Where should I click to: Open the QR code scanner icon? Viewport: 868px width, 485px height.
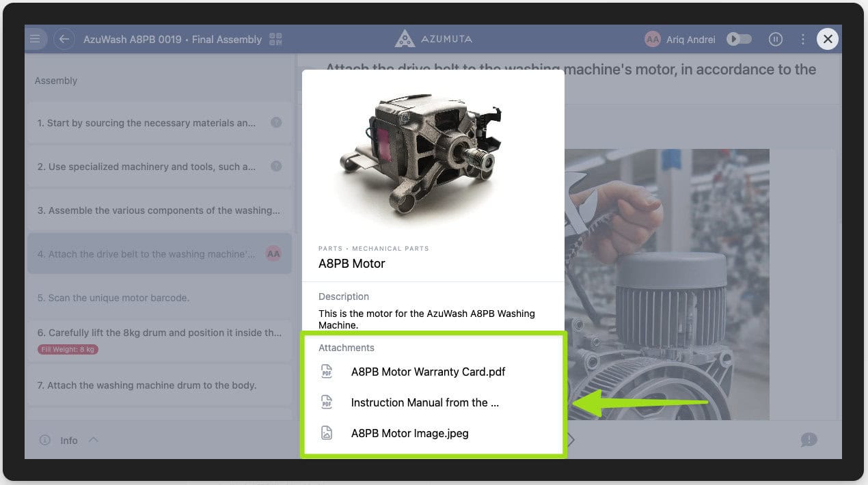pyautogui.click(x=276, y=39)
